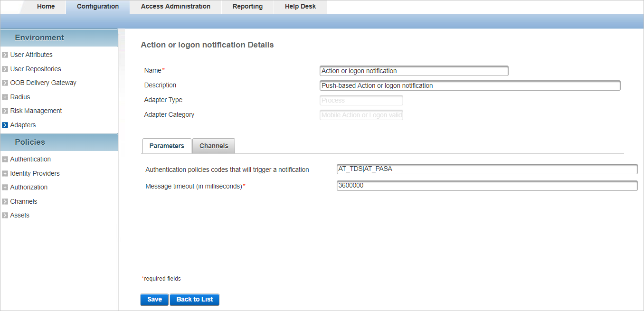The width and height of the screenshot is (644, 311).
Task: Click the Risk Management arrow icon
Action: pyautogui.click(x=5, y=111)
